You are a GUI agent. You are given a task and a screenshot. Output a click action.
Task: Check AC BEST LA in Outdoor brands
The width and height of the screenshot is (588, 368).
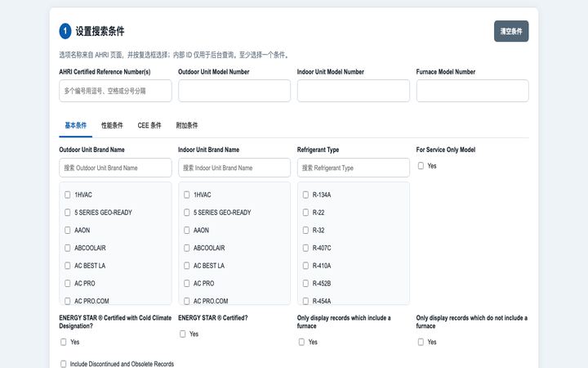tap(68, 266)
